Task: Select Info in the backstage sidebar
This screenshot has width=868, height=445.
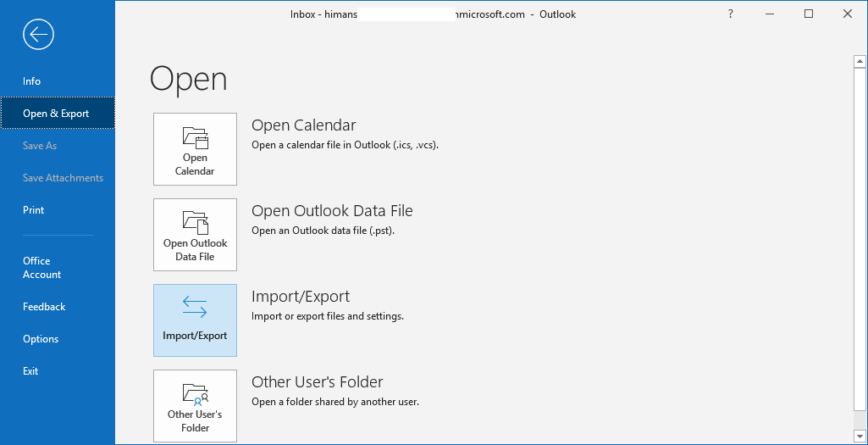Action: [x=32, y=81]
